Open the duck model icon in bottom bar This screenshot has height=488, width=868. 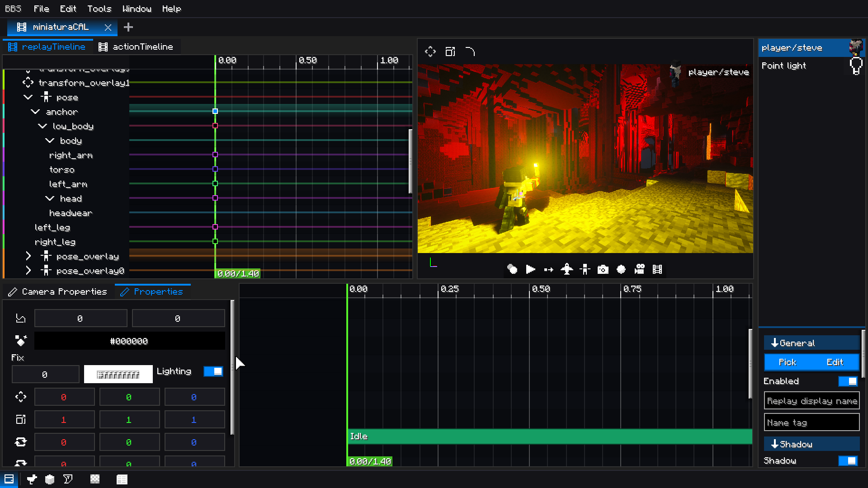pos(32,479)
